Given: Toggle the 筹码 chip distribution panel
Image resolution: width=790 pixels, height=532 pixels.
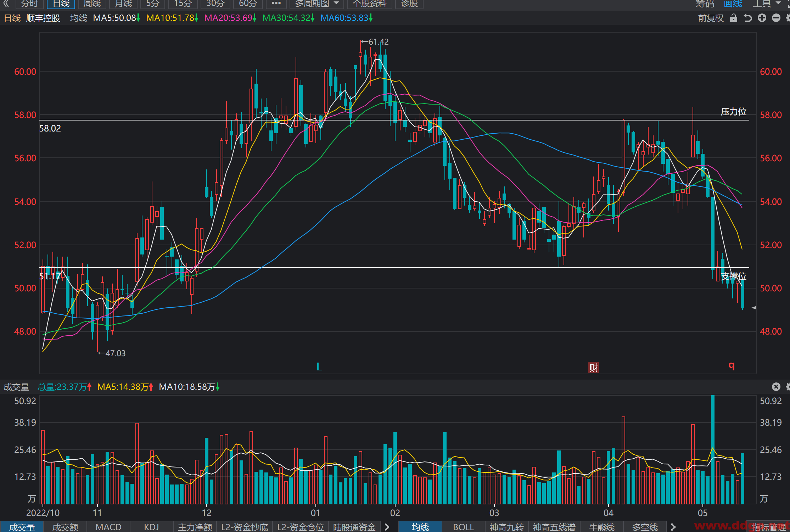Looking at the screenshot, I should pos(705,4).
